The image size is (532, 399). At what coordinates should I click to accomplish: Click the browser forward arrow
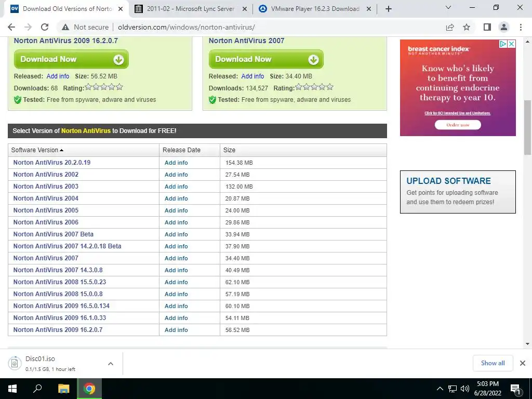pos(28,27)
